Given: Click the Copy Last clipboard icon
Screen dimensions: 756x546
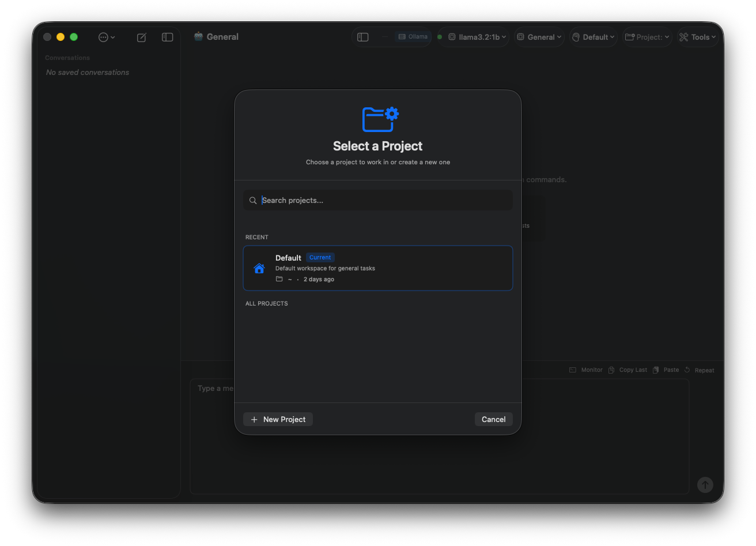Looking at the screenshot, I should pos(611,370).
